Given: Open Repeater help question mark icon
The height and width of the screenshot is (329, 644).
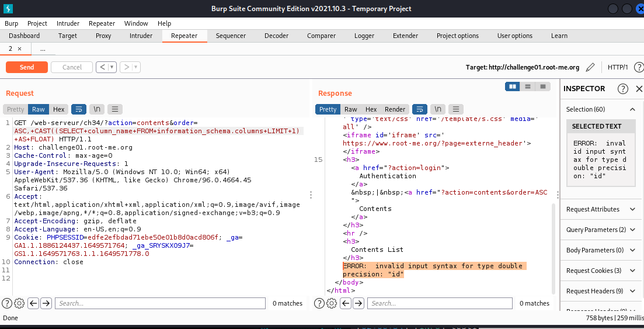Looking at the screenshot, I should pyautogui.click(x=639, y=67).
